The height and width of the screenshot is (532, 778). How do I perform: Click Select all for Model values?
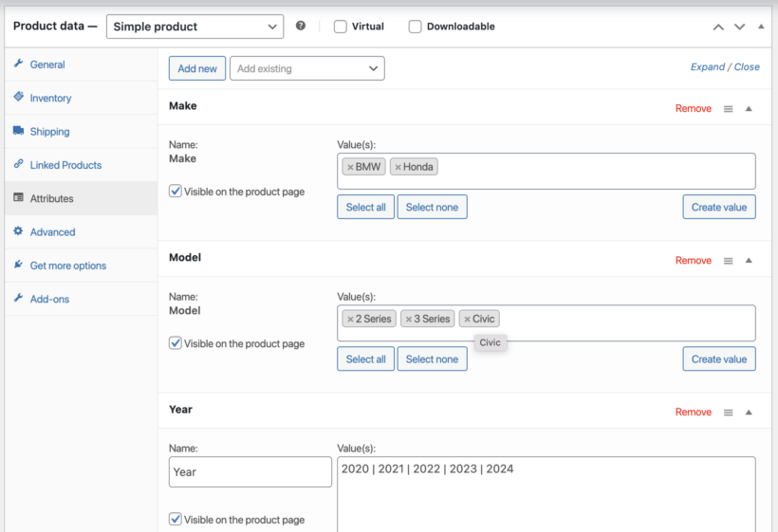pyautogui.click(x=365, y=359)
